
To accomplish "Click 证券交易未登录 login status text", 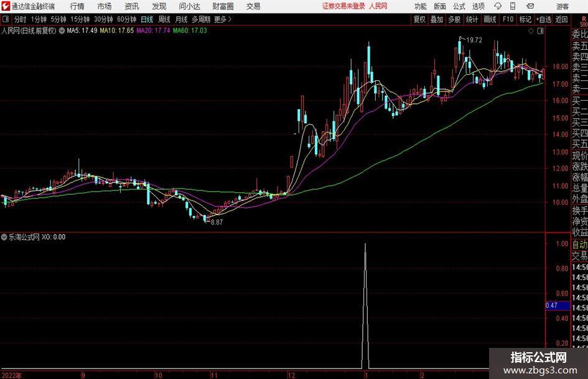I will coord(343,6).
